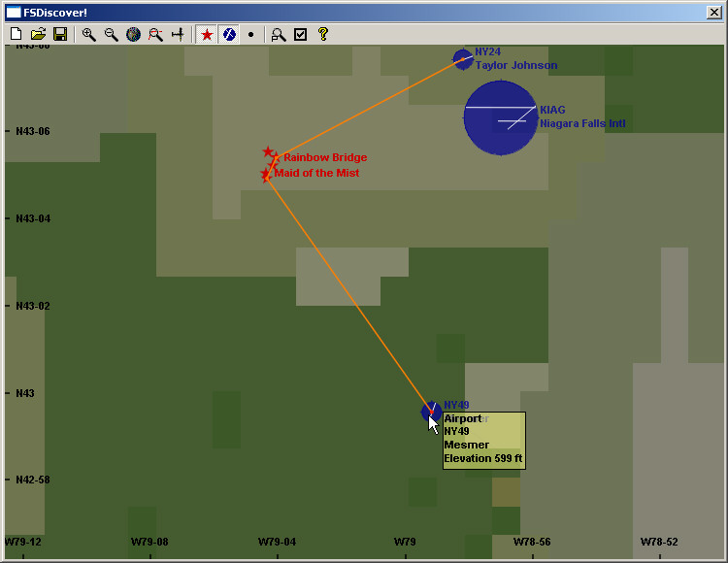Click the NY24 Taylor Johnson airport marker
This screenshot has height=563, width=728.
tap(463, 59)
